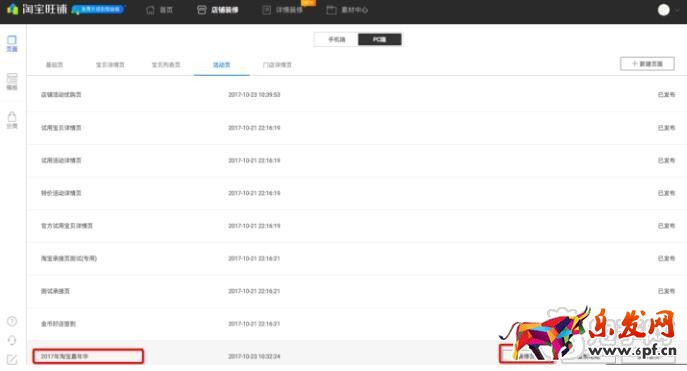The image size is (687, 371).
Task: Open 素材中心 from the top navigation
Action: [354, 10]
